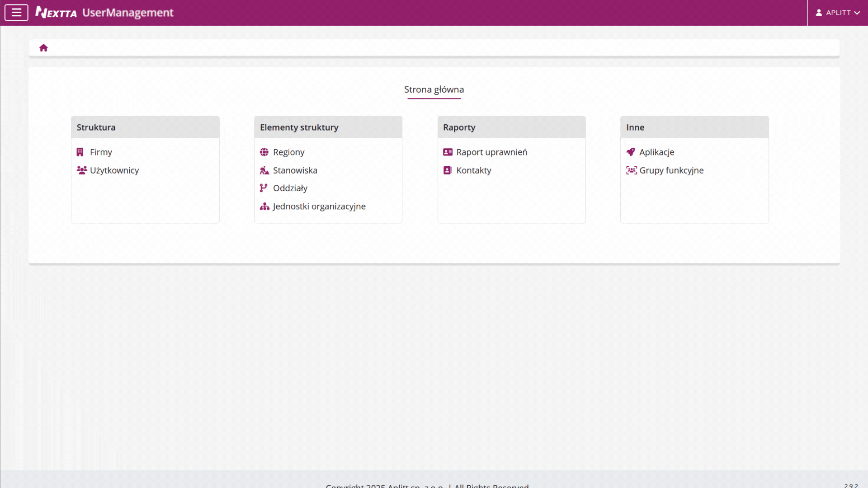Expand the chevron next to APLITT

click(x=857, y=13)
